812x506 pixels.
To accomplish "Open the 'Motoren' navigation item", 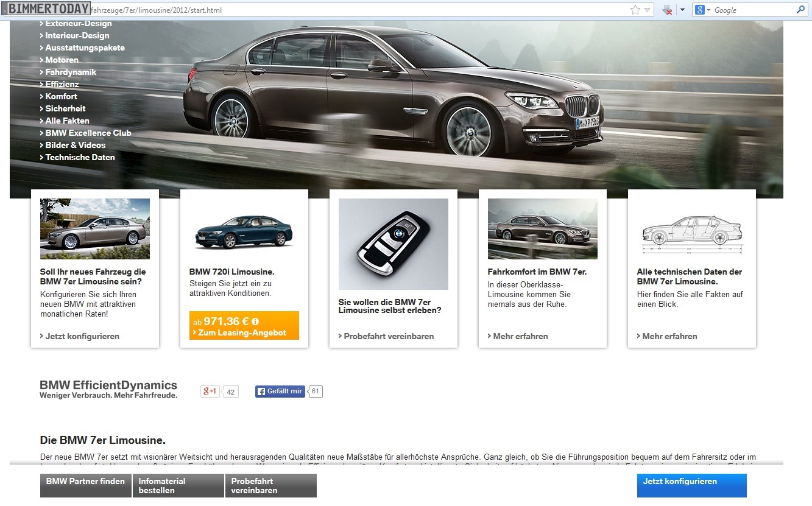I will (x=62, y=60).
